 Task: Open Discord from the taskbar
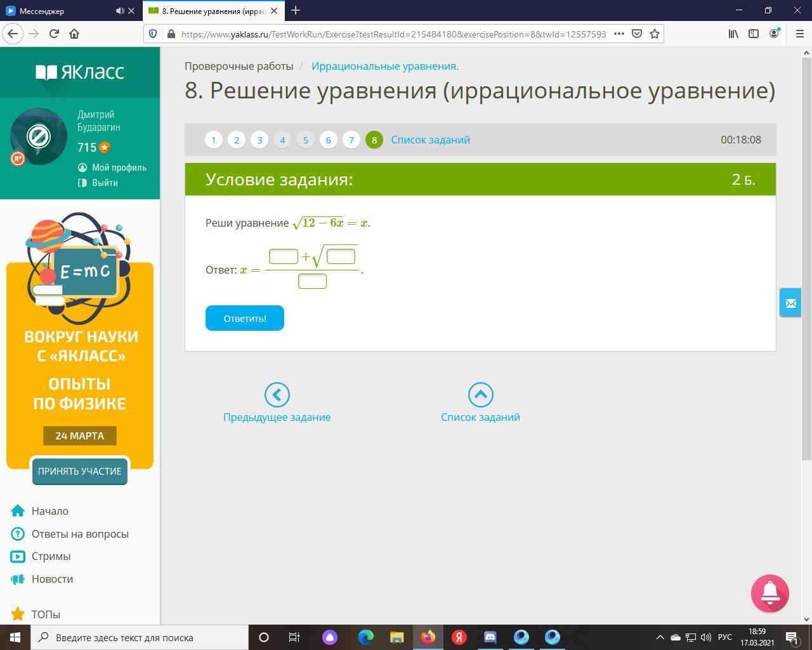click(x=490, y=637)
